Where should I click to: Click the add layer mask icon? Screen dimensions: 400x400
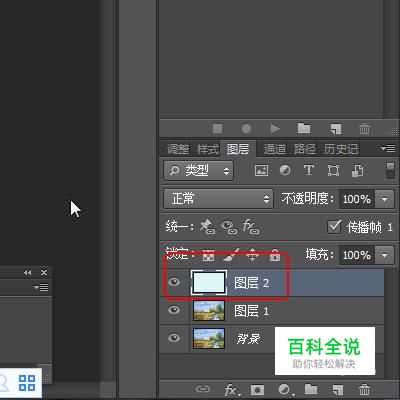pos(257,389)
